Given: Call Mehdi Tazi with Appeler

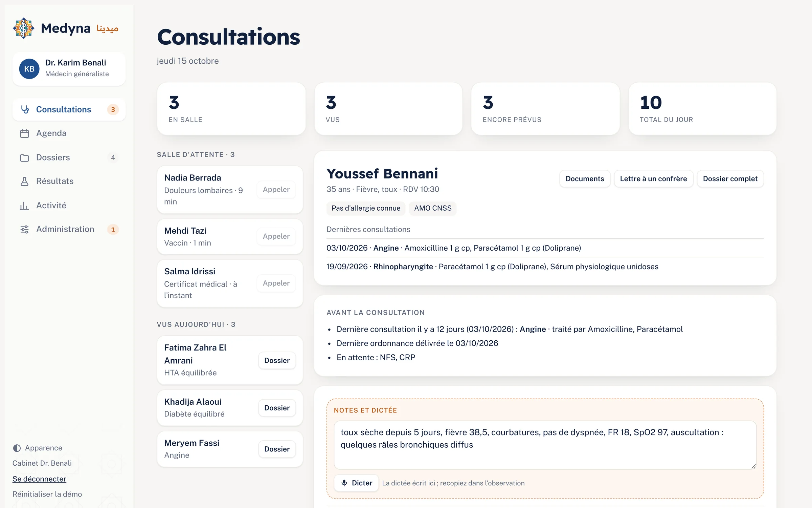Looking at the screenshot, I should [276, 236].
